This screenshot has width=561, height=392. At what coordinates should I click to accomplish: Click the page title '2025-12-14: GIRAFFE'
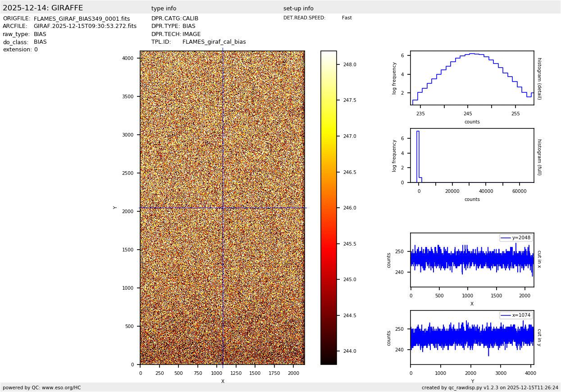tap(43, 8)
